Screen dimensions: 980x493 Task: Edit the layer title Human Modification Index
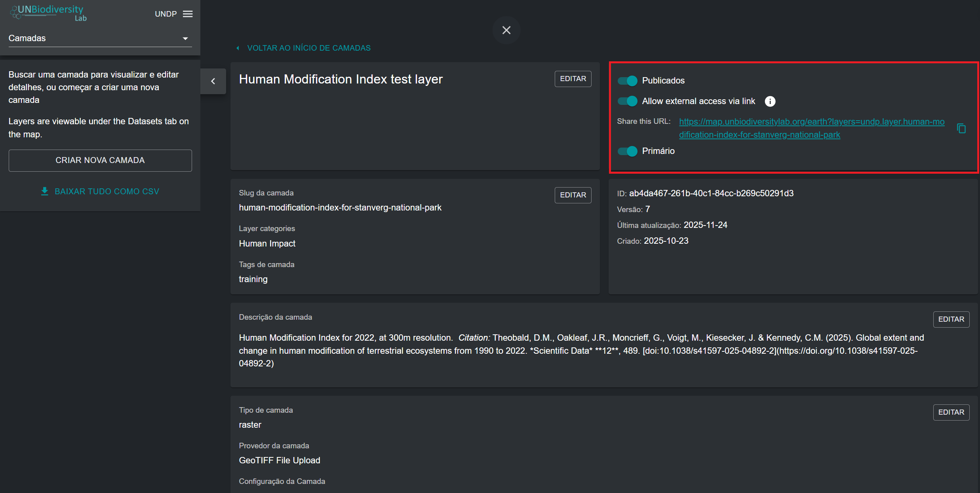[x=573, y=79]
